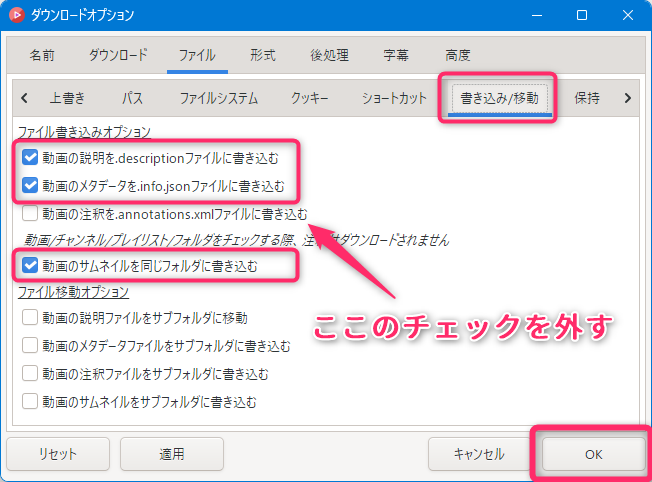652x482 pixels.
Task: Select the 字幕 tab
Action: click(x=395, y=56)
